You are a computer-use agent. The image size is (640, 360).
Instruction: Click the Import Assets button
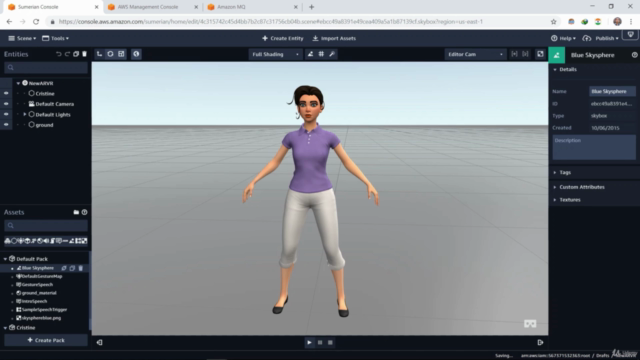(334, 38)
